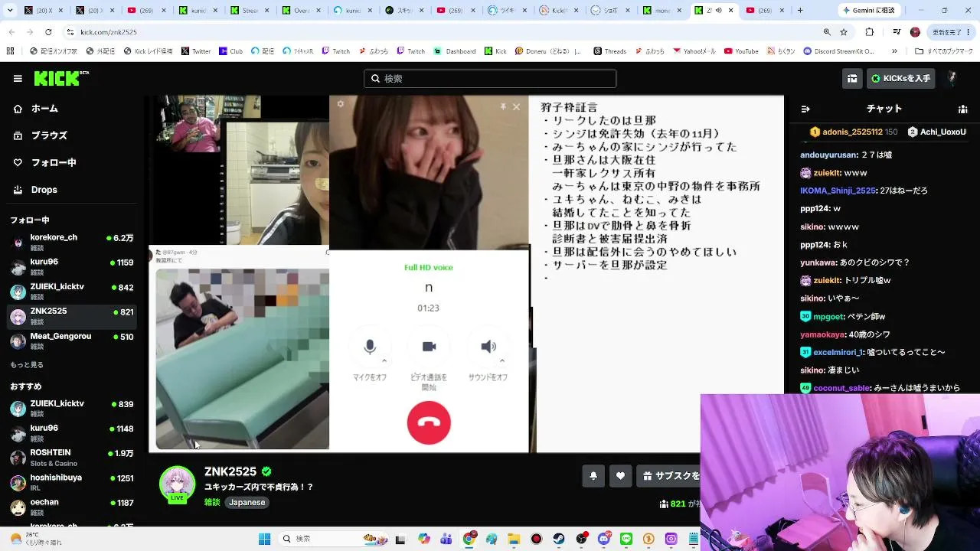Expand sound options chevron beside the speaker
Image resolution: width=980 pixels, height=551 pixels.
pyautogui.click(x=502, y=361)
